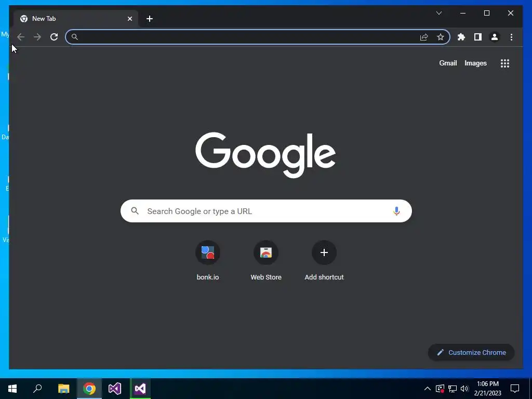Click the Images link
Screen dimensions: 532x399
[x=475, y=63]
